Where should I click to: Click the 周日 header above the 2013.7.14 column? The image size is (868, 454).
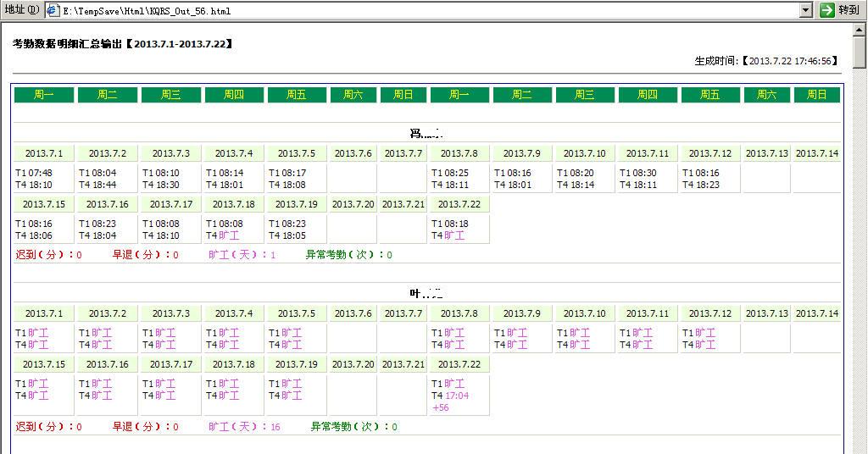click(x=816, y=95)
